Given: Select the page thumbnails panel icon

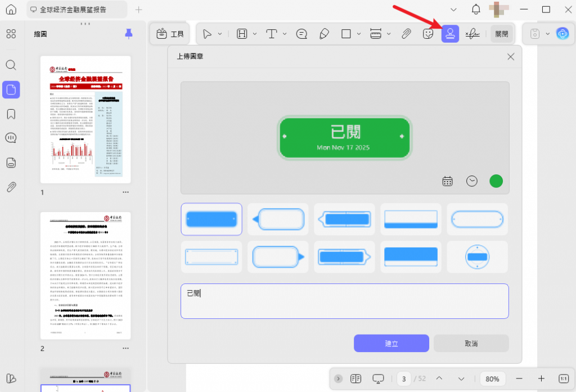Looking at the screenshot, I should click(11, 89).
